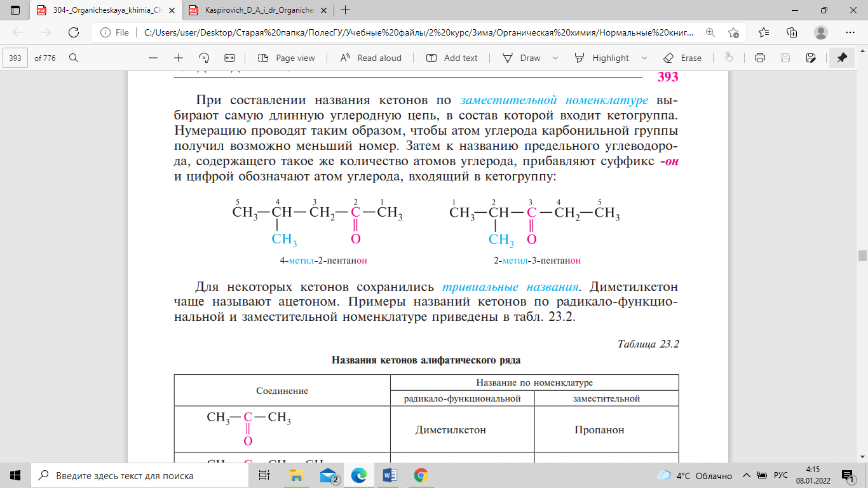
Task: Open Google Chrome from the taskbar
Action: coord(421,475)
